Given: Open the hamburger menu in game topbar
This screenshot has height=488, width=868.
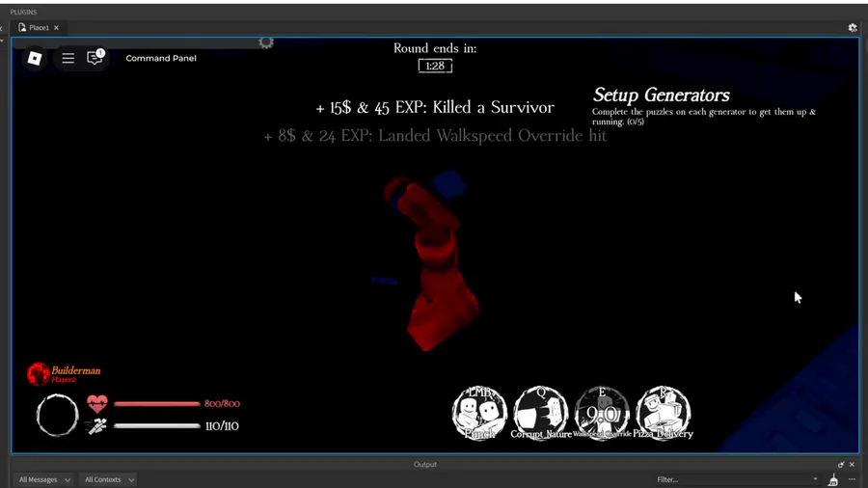Looking at the screenshot, I should [x=68, y=58].
